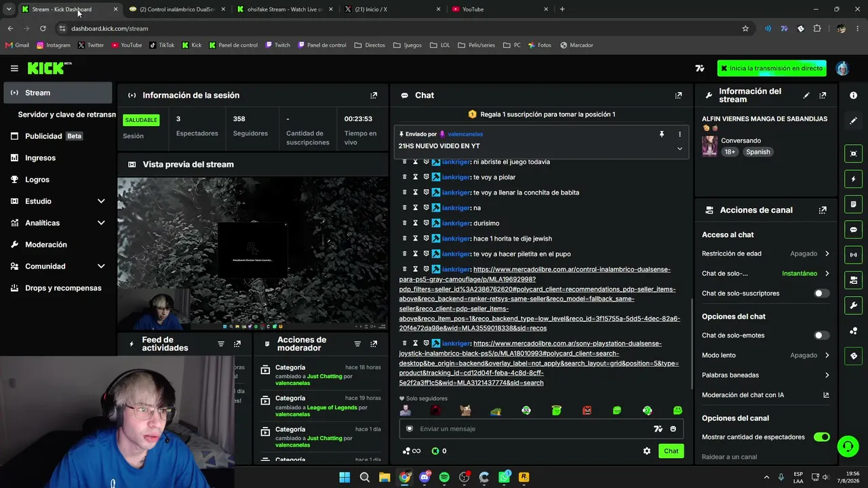Open Spotify from the Windows taskbar
868x488 pixels.
point(444,477)
